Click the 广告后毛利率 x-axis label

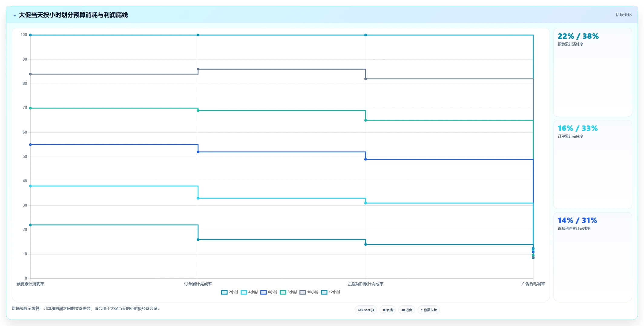pyautogui.click(x=533, y=284)
